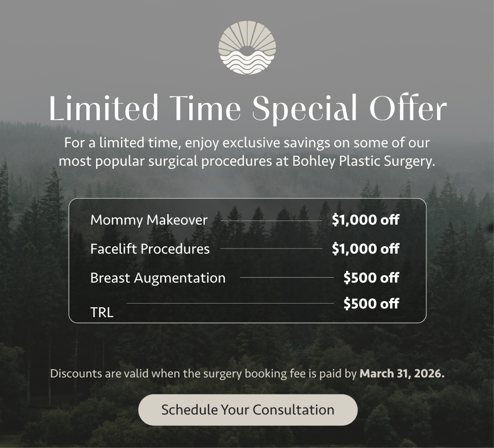Click the divider line in the TRL row
The width and height of the screenshot is (494, 448).
pos(230,304)
